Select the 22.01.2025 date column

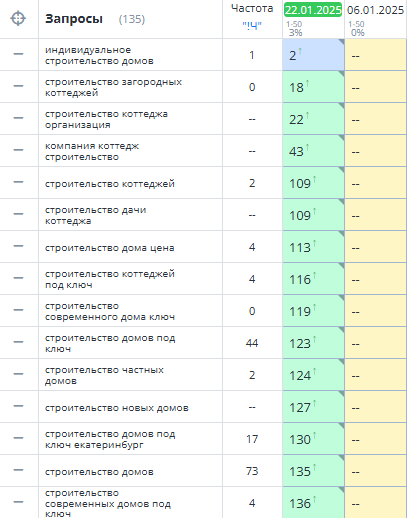click(313, 10)
